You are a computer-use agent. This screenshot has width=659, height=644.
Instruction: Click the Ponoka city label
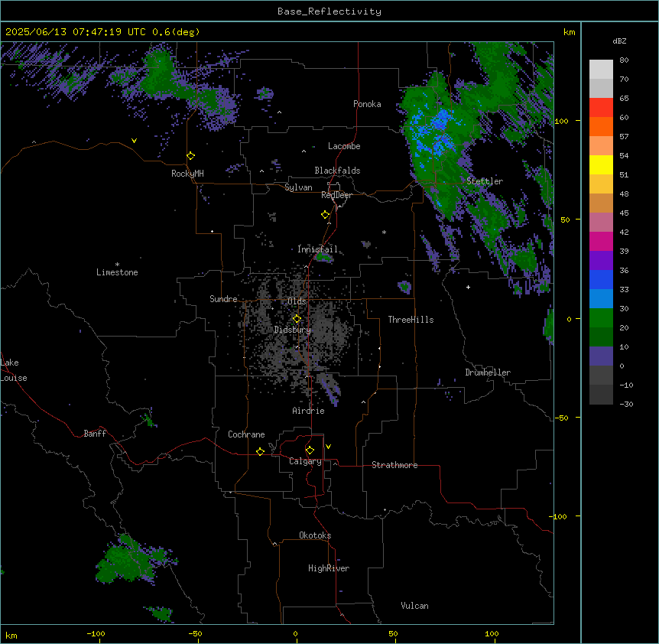[x=367, y=104]
